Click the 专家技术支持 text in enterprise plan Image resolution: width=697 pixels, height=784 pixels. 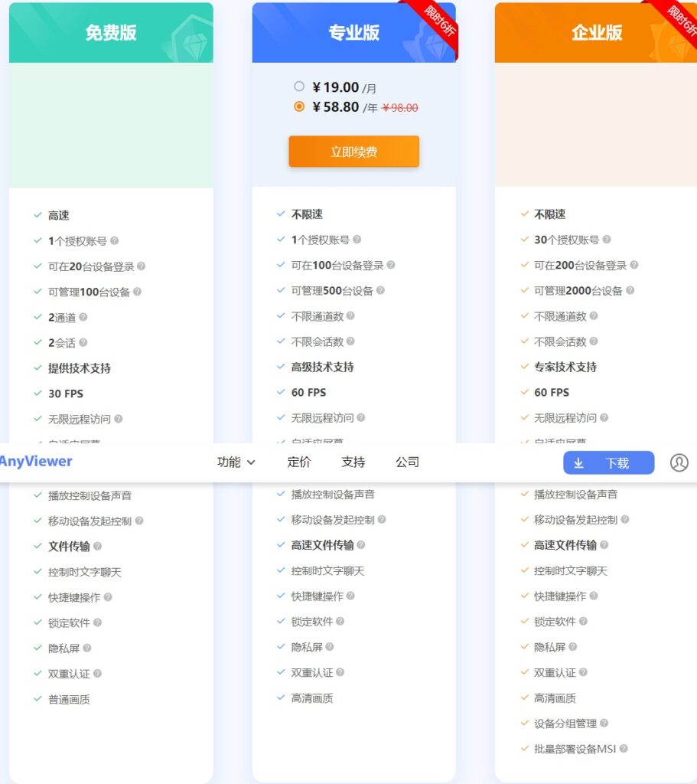click(x=565, y=367)
